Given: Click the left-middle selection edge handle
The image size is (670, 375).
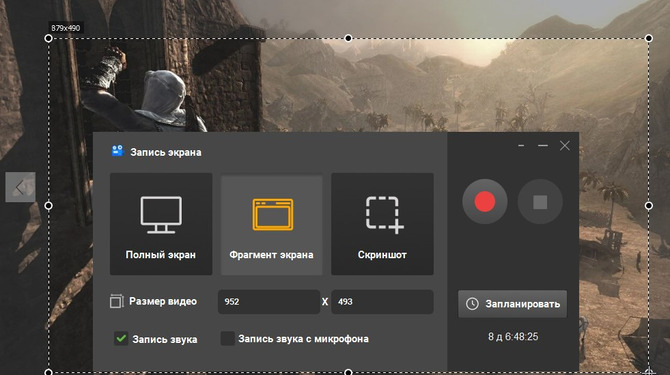Looking at the screenshot, I should (49, 205).
